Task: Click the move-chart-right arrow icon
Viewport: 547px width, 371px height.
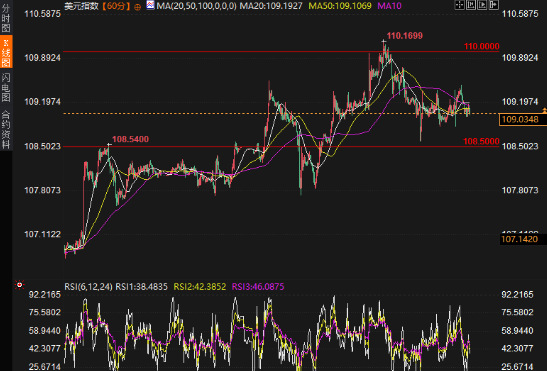Action: pyautogui.click(x=494, y=5)
